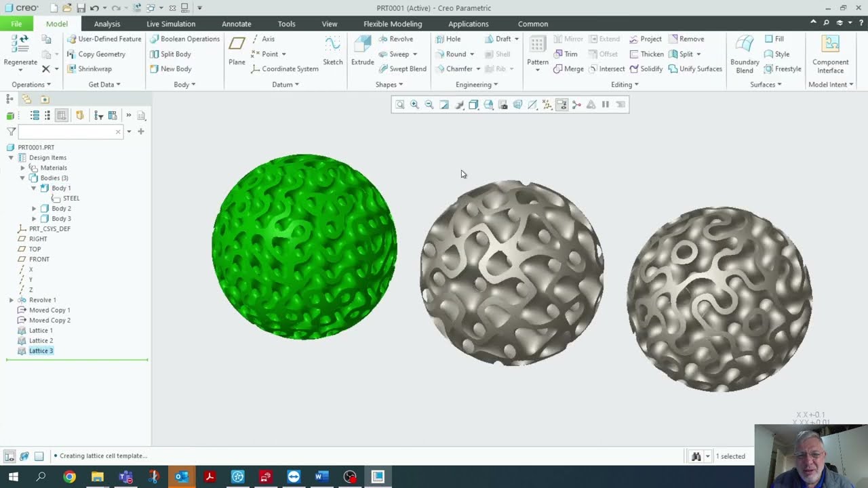868x488 pixels.
Task: Choose the Swept Blend tool
Action: (402, 68)
